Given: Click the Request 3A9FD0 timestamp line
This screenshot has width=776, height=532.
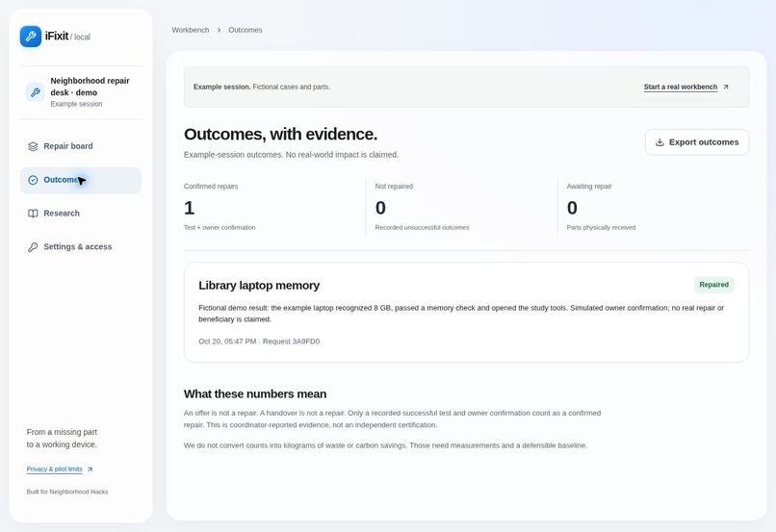Looking at the screenshot, I should [x=259, y=342].
